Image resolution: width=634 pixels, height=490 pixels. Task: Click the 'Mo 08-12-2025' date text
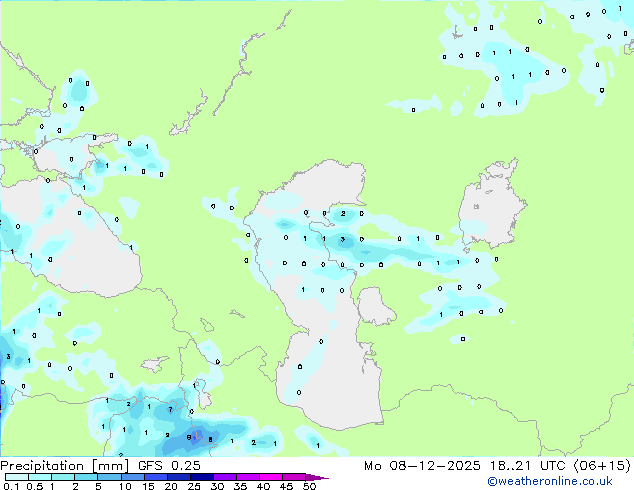click(422, 466)
